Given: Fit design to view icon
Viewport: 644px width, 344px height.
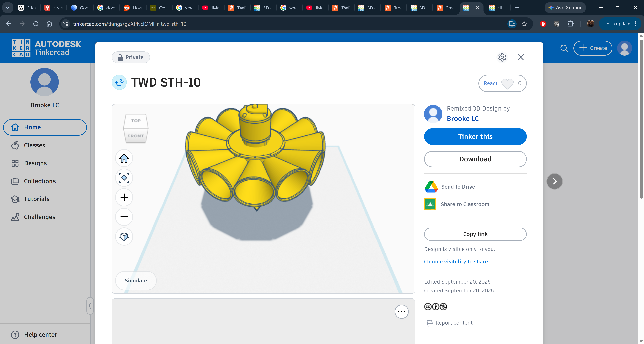Looking at the screenshot, I should (x=124, y=178).
